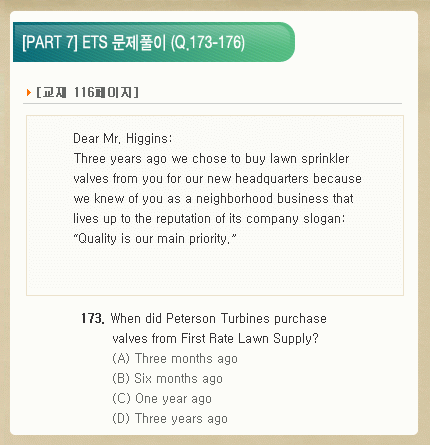
Task: Click the 'valves from you for our new headquarters' line
Action: (x=217, y=179)
